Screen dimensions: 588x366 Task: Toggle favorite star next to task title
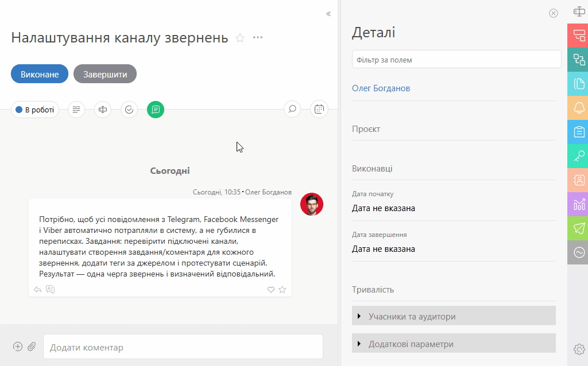click(240, 38)
